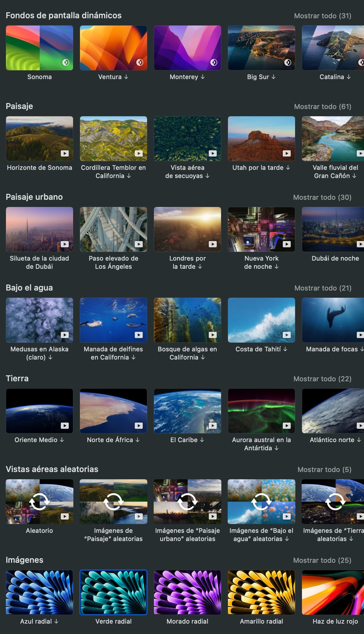Choose the Atlántico norte thumbnail
The image size is (364, 634).
(x=333, y=411)
